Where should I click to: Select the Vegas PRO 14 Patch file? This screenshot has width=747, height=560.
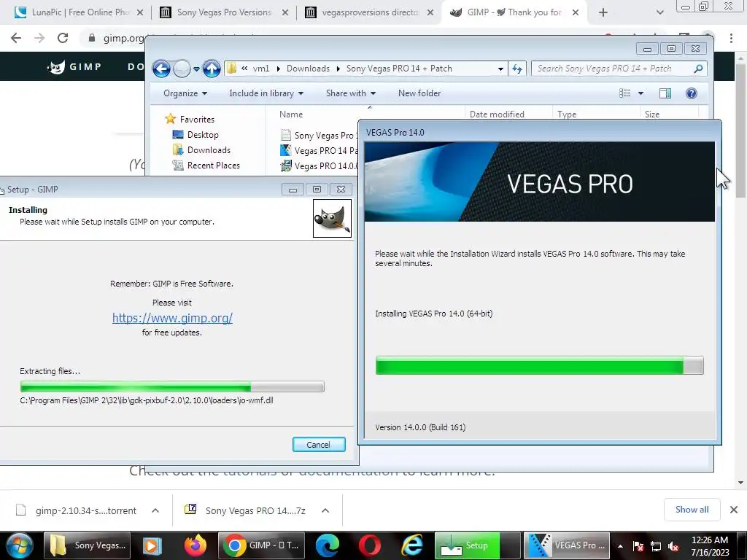pos(319,150)
